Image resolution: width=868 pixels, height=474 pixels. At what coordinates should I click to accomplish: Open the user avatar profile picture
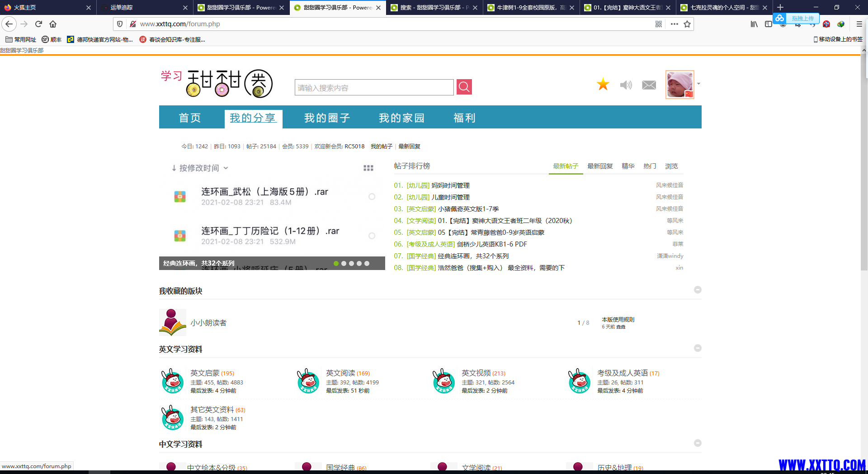(679, 85)
